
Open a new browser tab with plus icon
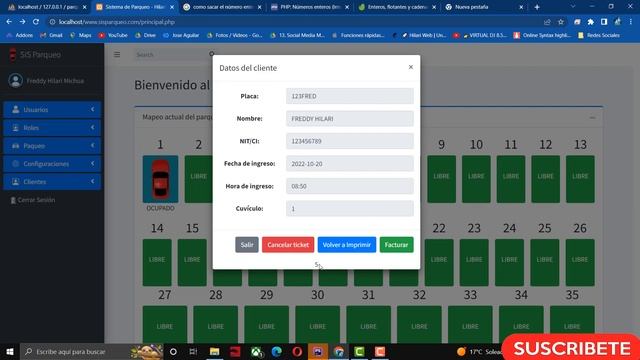pos(537,7)
